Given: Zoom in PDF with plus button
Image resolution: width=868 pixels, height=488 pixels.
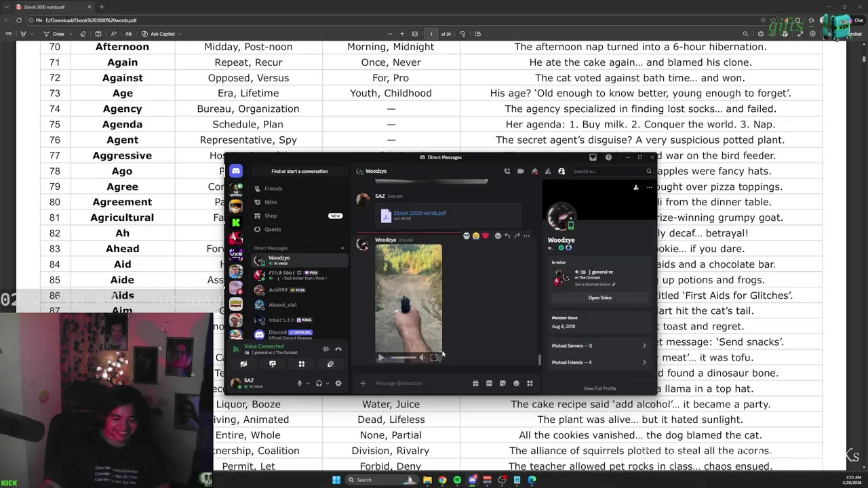Looking at the screenshot, I should click(402, 34).
